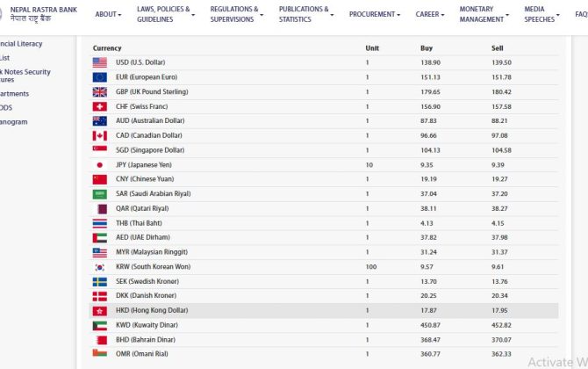588x369 pixels.
Task: Open Regulations & Supervisions menu
Action: coord(236,14)
